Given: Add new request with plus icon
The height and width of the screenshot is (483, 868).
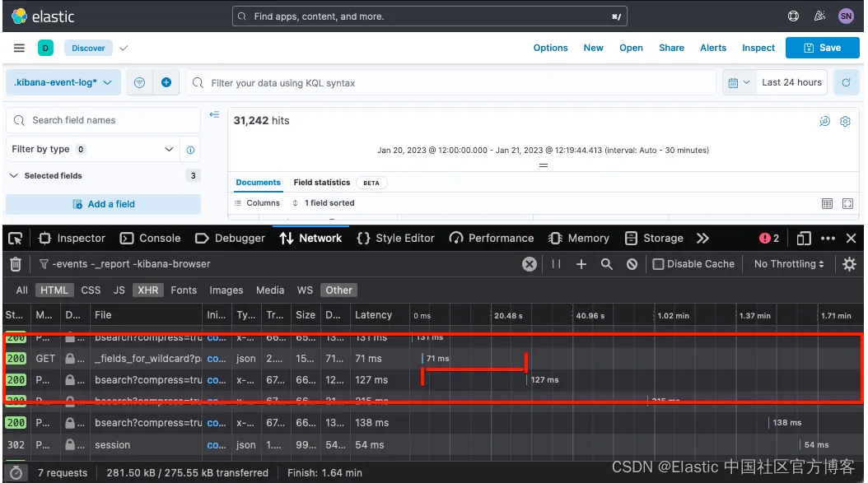Looking at the screenshot, I should pyautogui.click(x=581, y=264).
